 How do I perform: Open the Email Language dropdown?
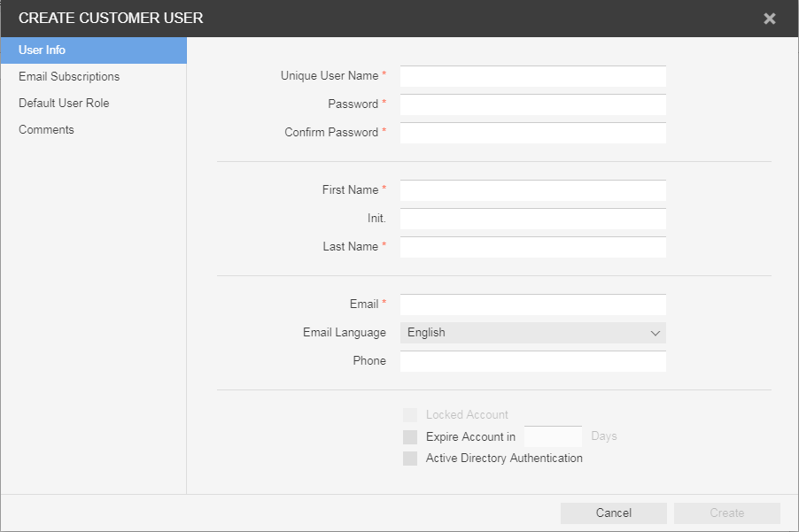point(532,333)
